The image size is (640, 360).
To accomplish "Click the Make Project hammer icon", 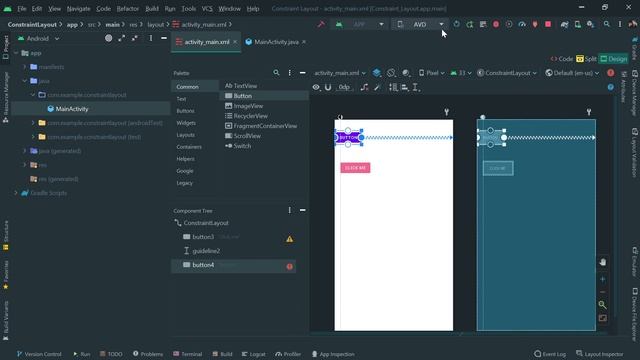I will tap(321, 24).
